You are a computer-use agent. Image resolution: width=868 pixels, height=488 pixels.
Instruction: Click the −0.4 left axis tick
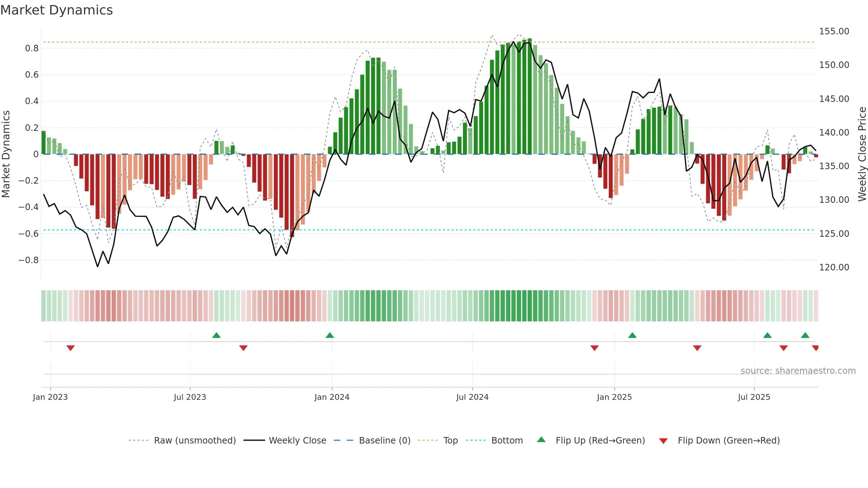[29, 207]
